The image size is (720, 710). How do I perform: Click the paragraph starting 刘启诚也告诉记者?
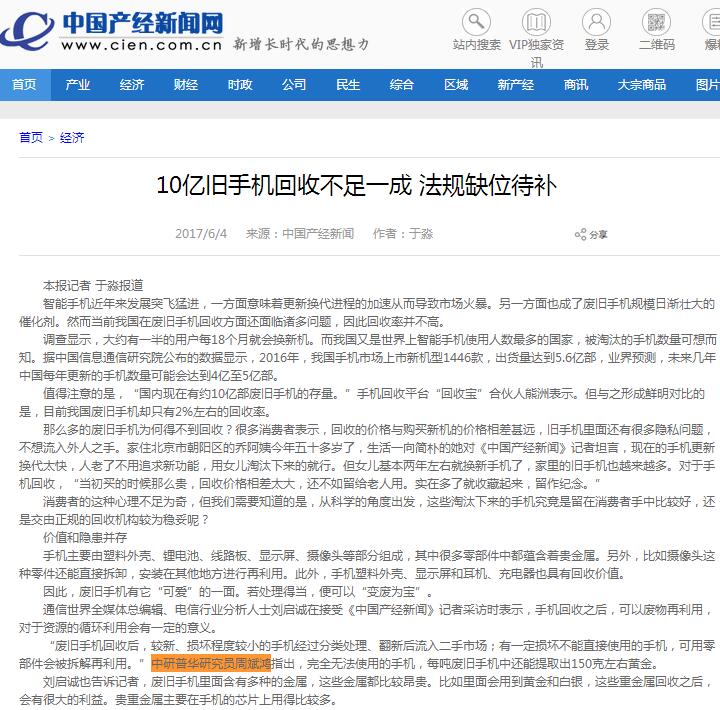(x=367, y=690)
